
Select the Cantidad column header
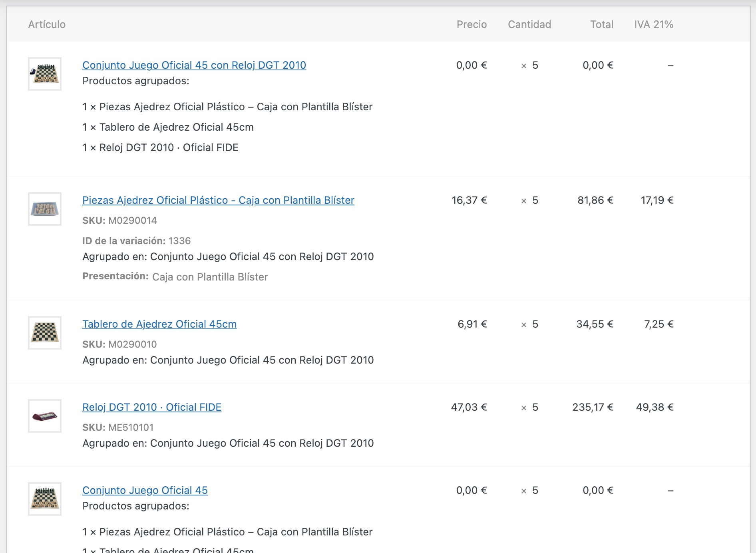point(529,24)
